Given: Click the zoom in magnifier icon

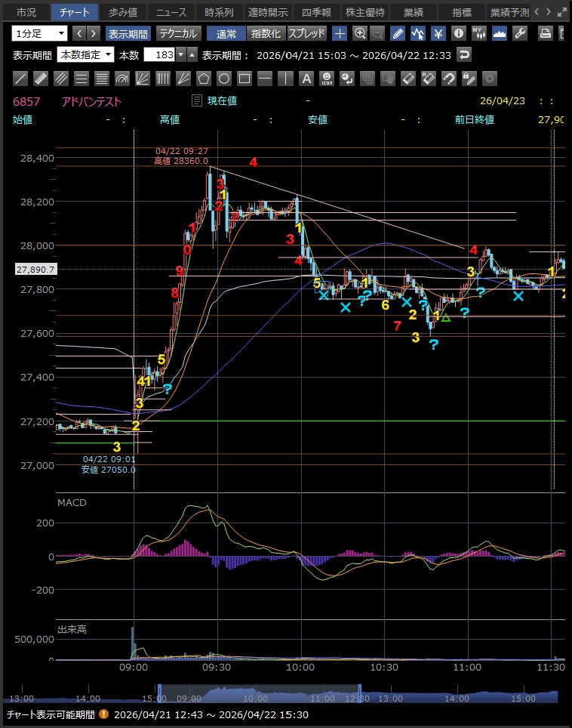Looking at the screenshot, I should click(360, 33).
